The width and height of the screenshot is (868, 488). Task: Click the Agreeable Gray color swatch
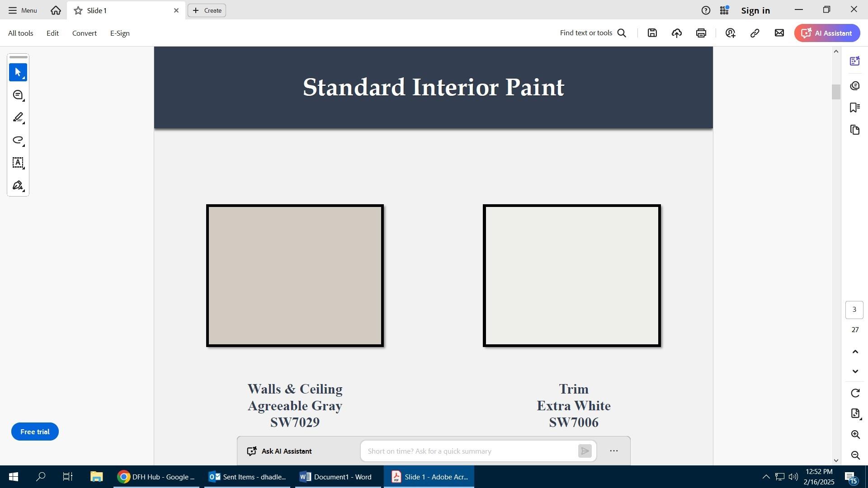[x=295, y=276]
